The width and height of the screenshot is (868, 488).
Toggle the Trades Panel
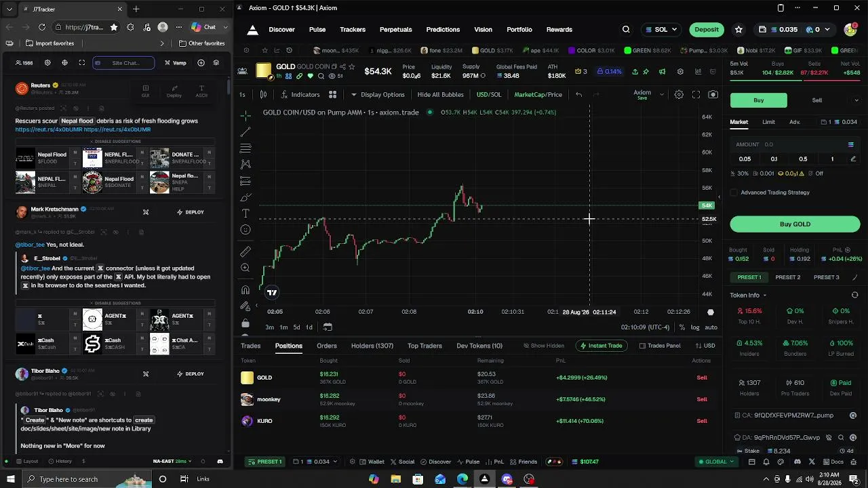coord(660,346)
